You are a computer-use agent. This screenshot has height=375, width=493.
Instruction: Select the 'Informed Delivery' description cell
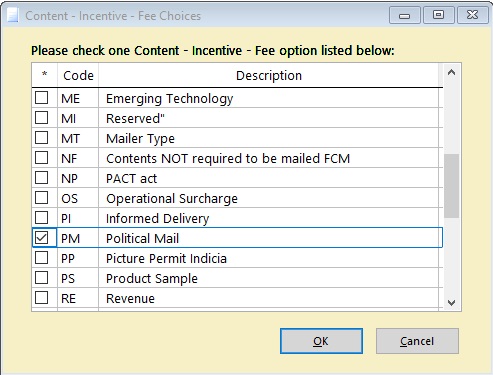[x=268, y=218]
